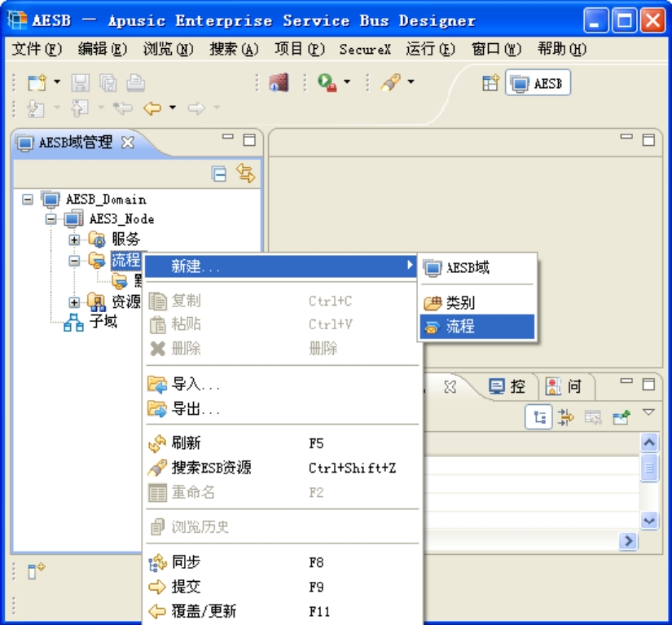Click the Last Edit Location icon
Image resolution: width=672 pixels, height=625 pixels.
[123, 108]
